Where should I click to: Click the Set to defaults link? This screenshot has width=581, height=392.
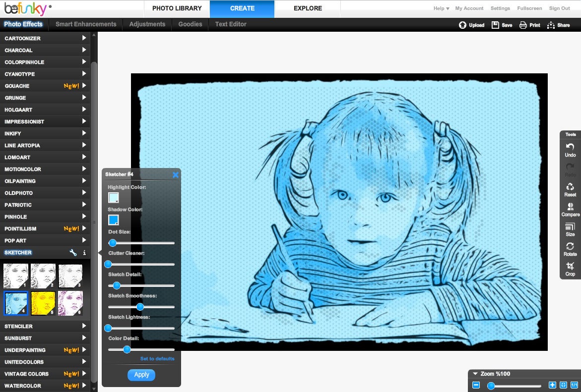pos(157,359)
